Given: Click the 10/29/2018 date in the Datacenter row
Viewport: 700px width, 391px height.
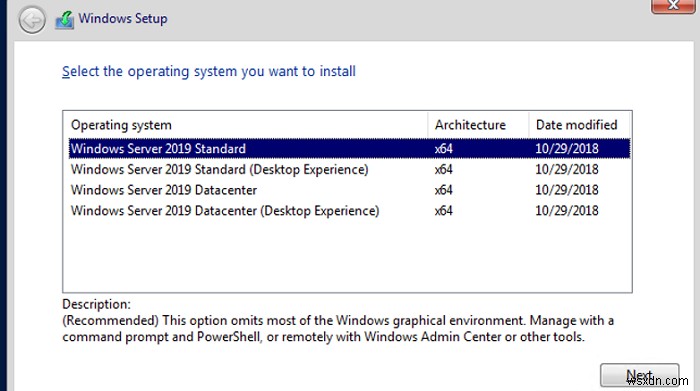Looking at the screenshot, I should click(x=567, y=190).
